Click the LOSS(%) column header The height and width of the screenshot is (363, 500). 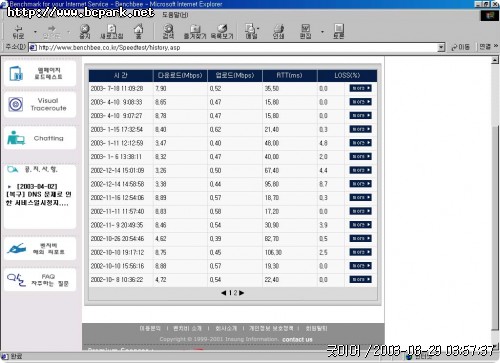tap(347, 75)
